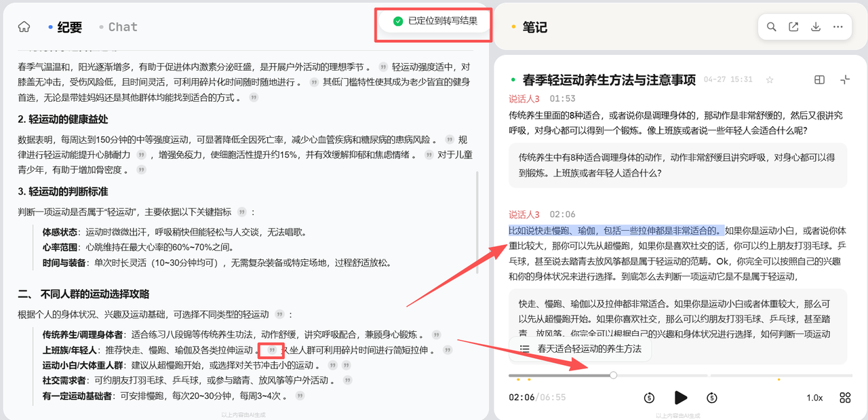Click citation icon after 不同类型的轻运动
Image resolution: width=868 pixels, height=420 pixels.
(x=279, y=315)
